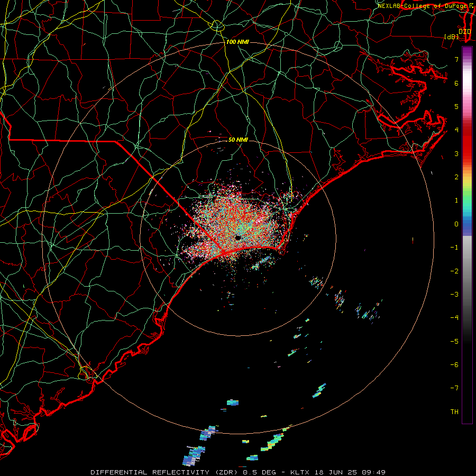Pick the green 1 dB band of color bar
Viewport: 476px width, 476px height.
(x=467, y=200)
